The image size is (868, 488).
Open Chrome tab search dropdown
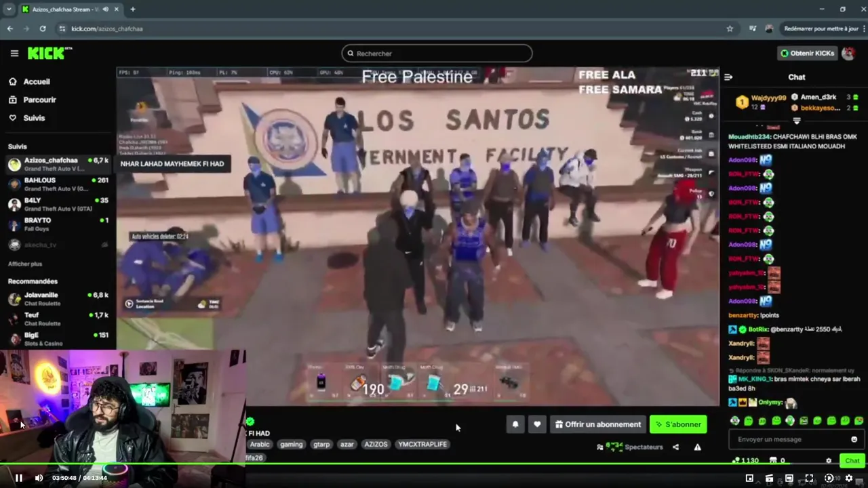tap(9, 9)
